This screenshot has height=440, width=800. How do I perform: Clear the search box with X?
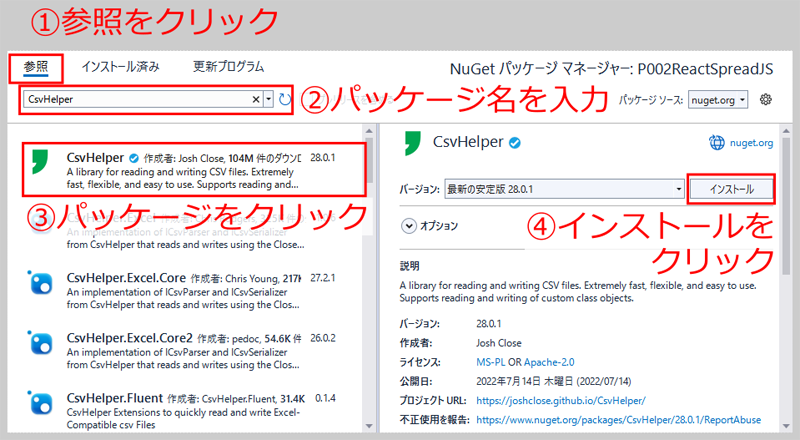[x=256, y=100]
